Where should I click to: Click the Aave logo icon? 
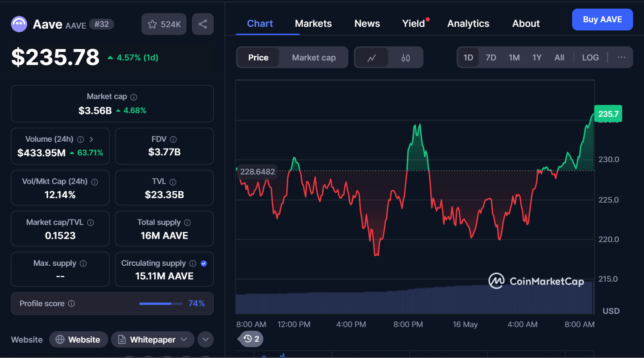[x=19, y=24]
